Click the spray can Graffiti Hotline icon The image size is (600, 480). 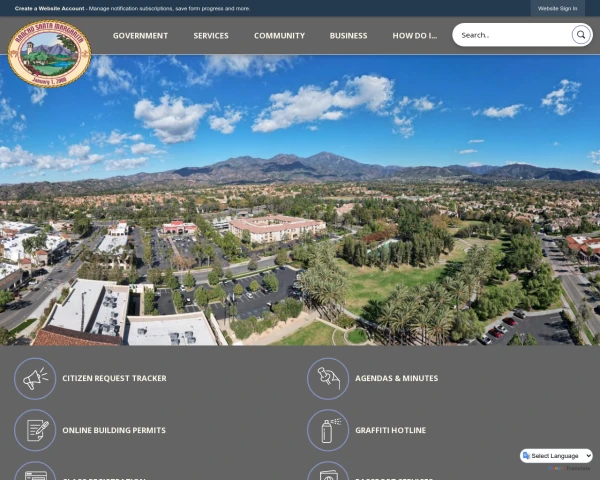tap(328, 430)
